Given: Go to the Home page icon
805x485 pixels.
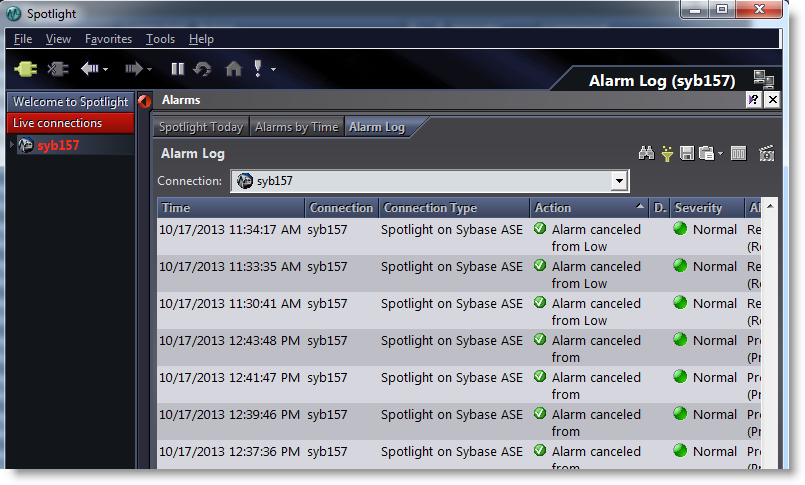Looking at the screenshot, I should pos(234,68).
